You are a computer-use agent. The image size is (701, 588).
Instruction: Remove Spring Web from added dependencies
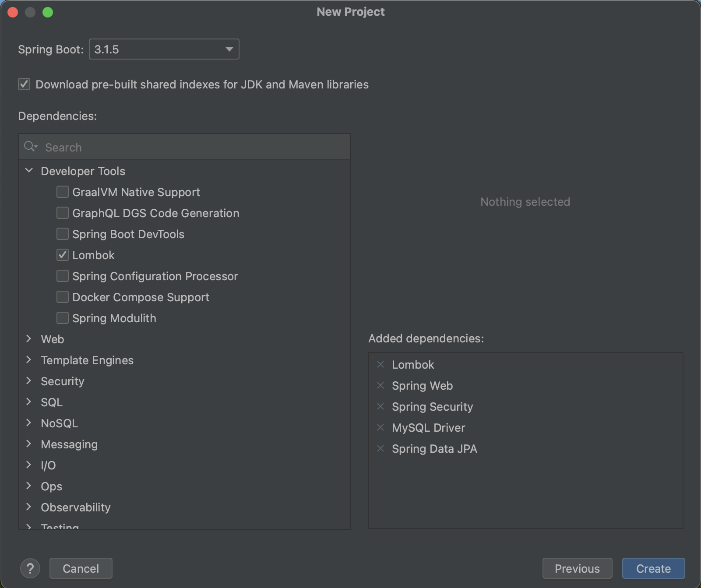pyautogui.click(x=380, y=385)
